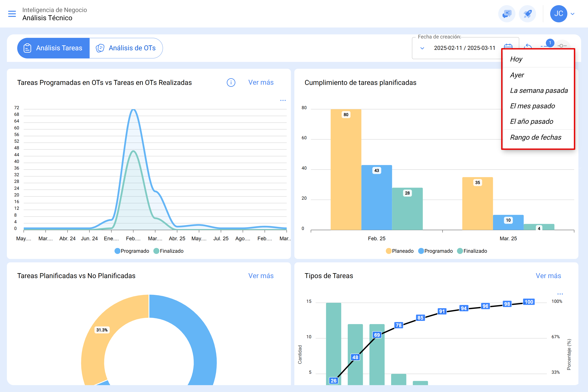Click the Feb. 25 Programado bar labeled 43
The width and height of the screenshot is (588, 392).
377,198
